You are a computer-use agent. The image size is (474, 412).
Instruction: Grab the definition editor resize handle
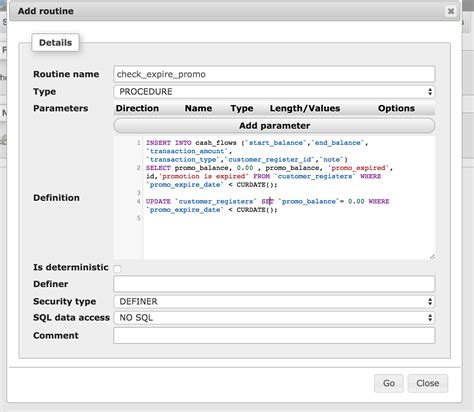coord(432,257)
